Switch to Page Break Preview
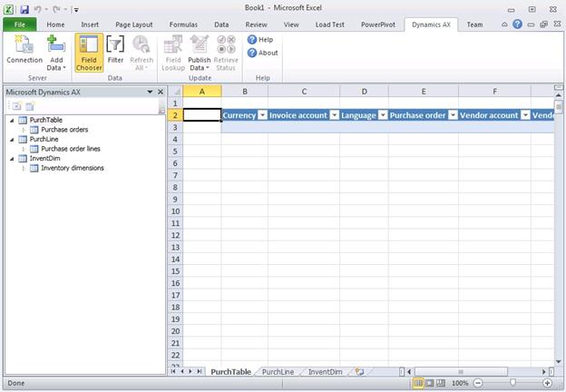Screen dimensions: 566x392 [x=441, y=383]
